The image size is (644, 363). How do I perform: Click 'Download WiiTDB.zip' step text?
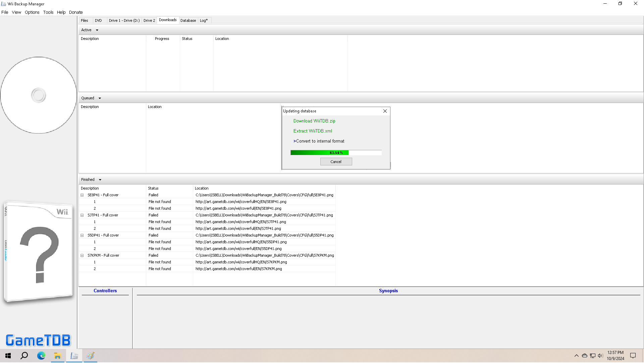[x=314, y=121]
